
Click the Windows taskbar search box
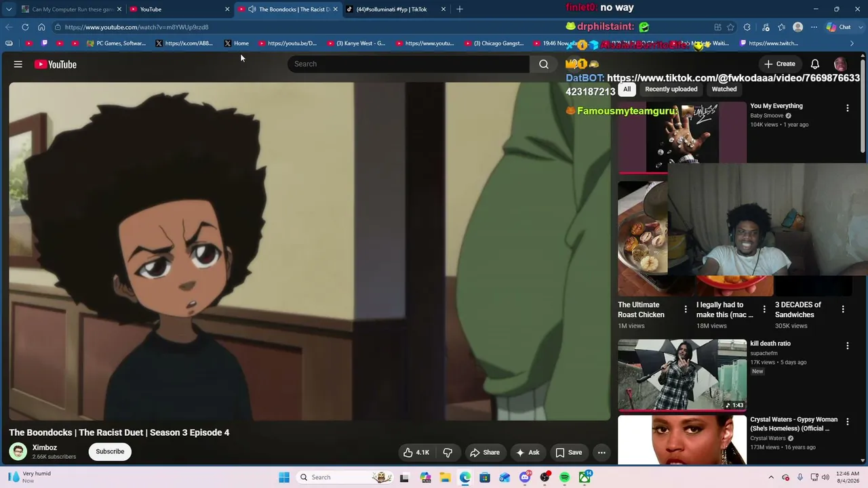(345, 477)
